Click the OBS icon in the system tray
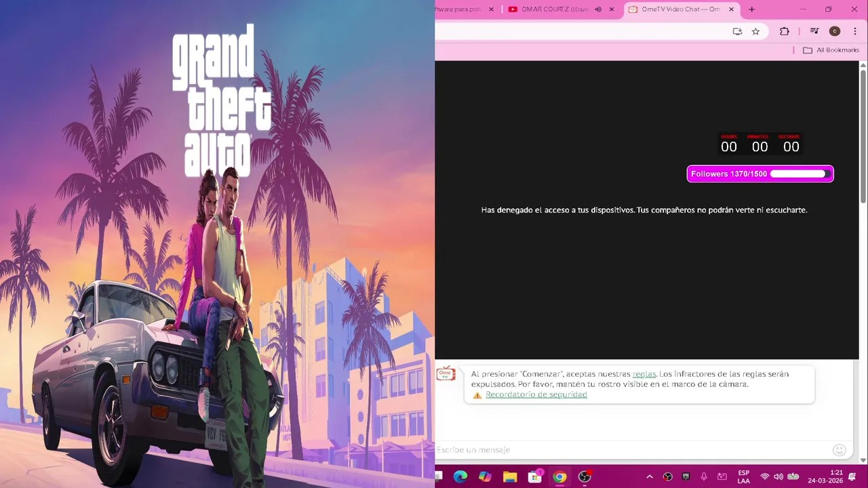 [668, 476]
